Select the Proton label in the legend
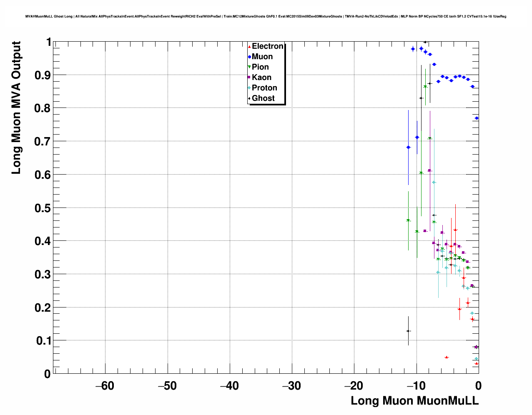 pos(264,88)
